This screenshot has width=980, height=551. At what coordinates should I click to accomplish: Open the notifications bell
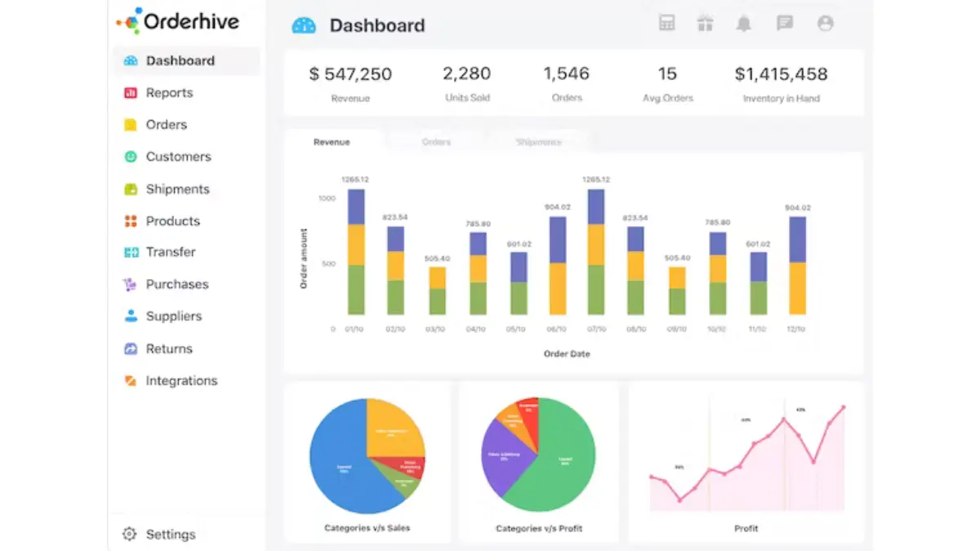click(743, 23)
